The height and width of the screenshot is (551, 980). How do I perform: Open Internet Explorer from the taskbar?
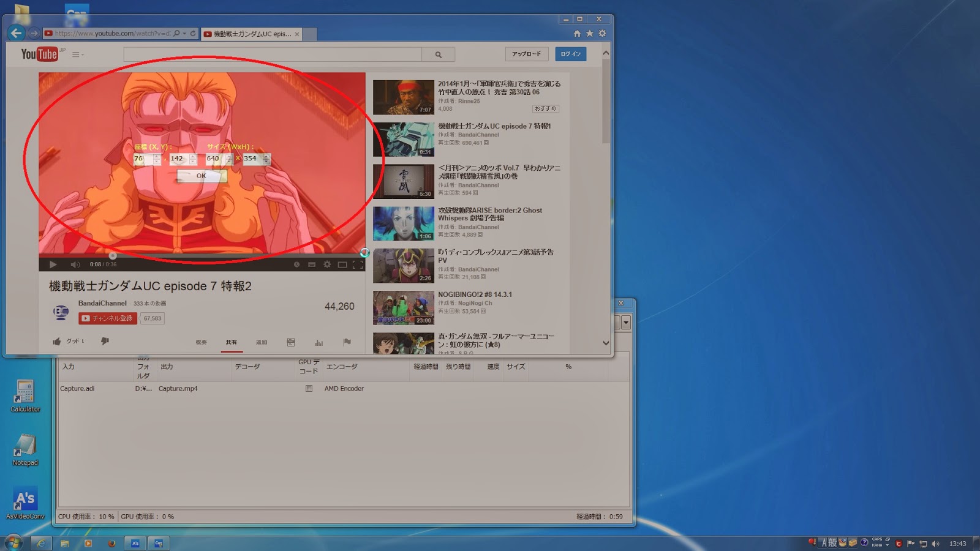pyautogui.click(x=41, y=543)
